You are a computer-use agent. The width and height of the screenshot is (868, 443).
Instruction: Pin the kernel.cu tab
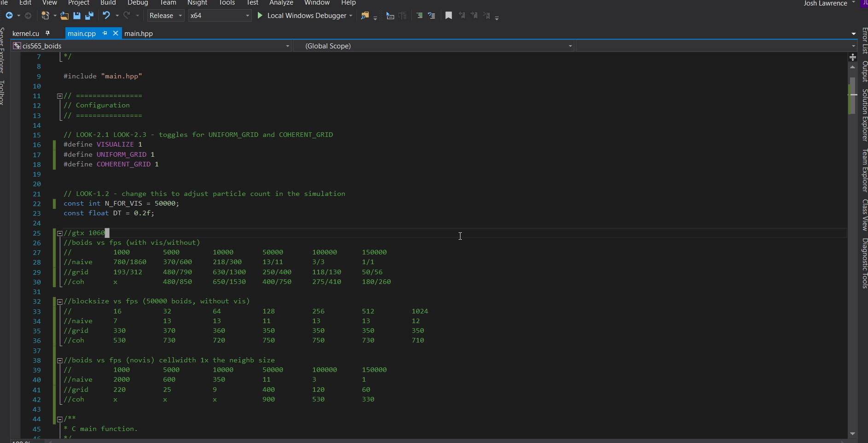pyautogui.click(x=47, y=33)
